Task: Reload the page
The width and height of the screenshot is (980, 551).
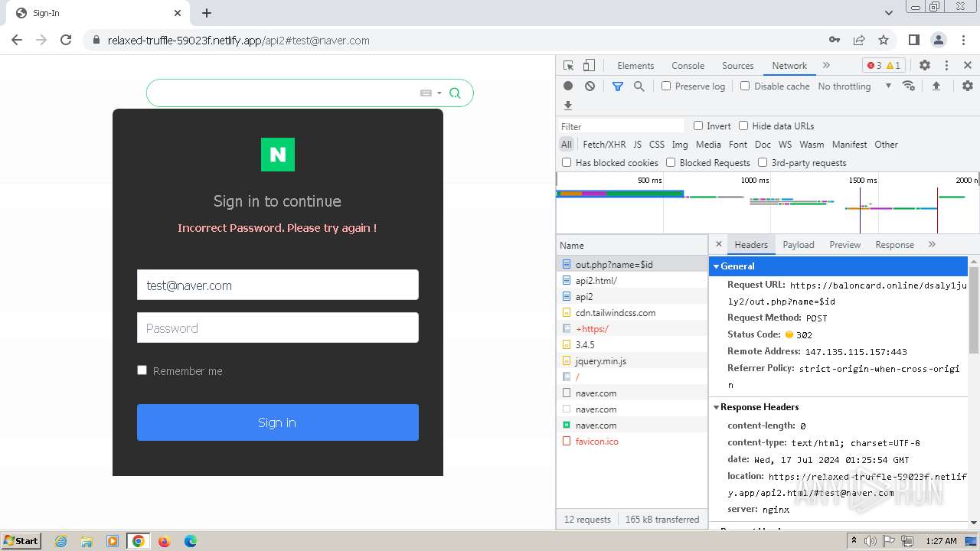Action: 66,40
